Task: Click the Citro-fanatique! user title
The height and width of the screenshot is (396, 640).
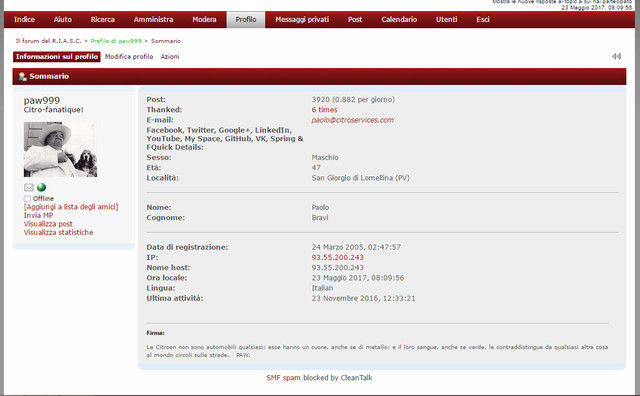Action: click(x=53, y=110)
